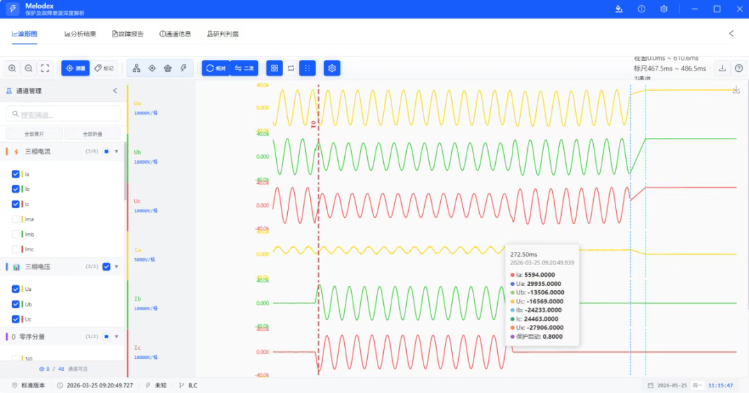Uncheck the Uc voltage channel
The height and width of the screenshot is (393, 749).
tap(16, 319)
